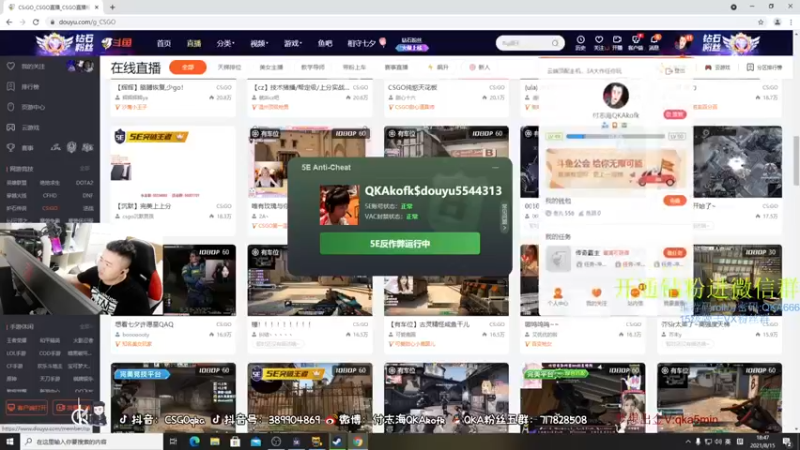Image resolution: width=800 pixels, height=450 pixels.
Task: Open File Explorer from the taskbar
Action: [215, 441]
